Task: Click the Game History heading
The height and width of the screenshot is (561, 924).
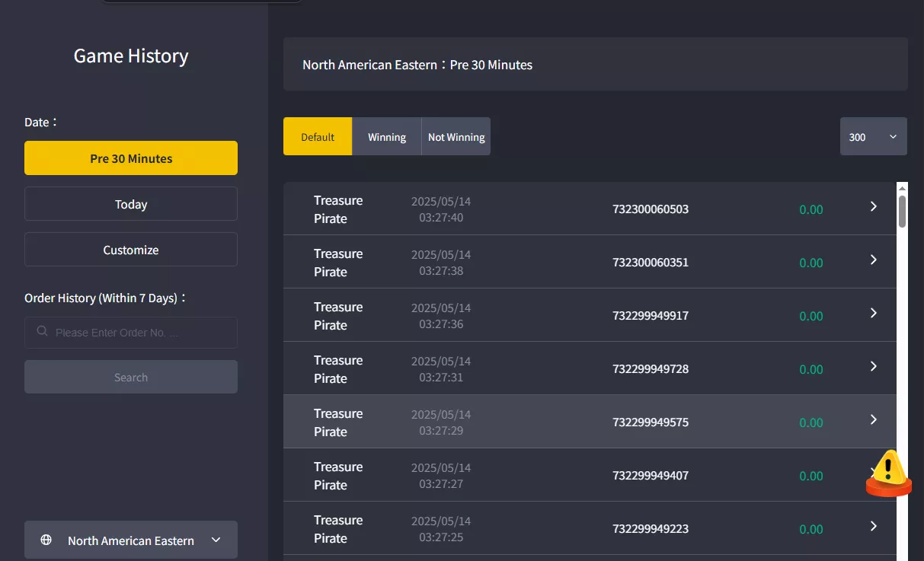Action: [x=131, y=56]
